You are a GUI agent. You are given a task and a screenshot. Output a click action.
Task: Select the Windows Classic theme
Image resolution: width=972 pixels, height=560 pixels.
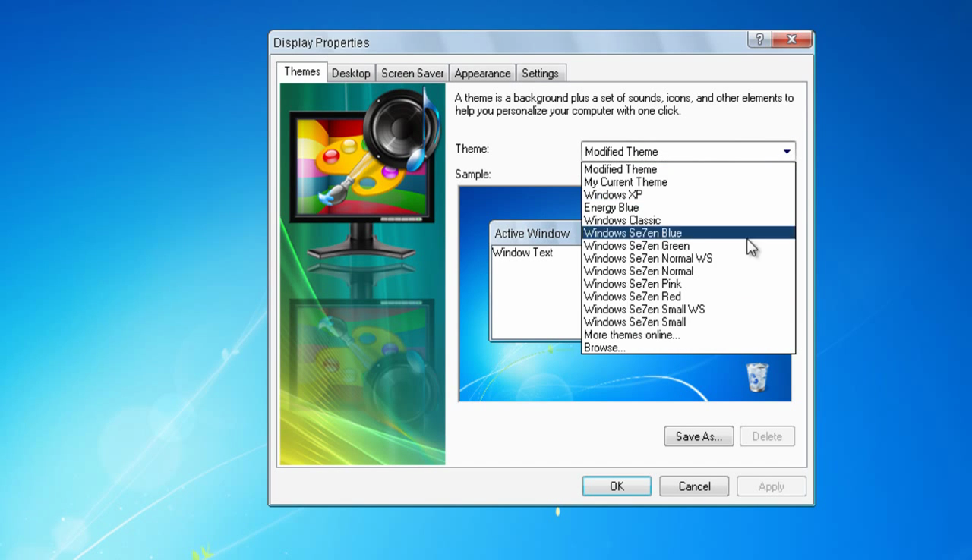(x=688, y=220)
